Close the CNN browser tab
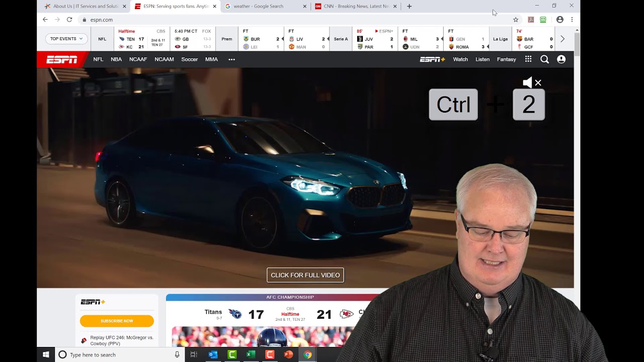Image resolution: width=644 pixels, height=362 pixels. click(x=395, y=6)
